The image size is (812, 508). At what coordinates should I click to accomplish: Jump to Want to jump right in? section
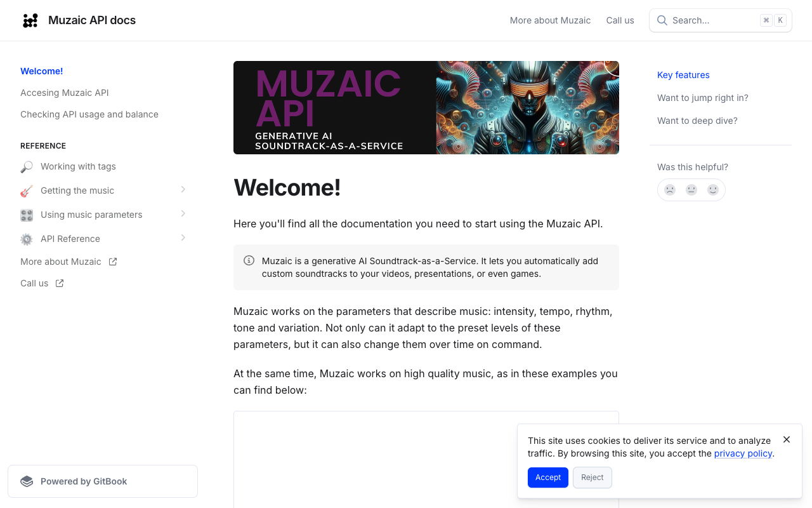click(x=703, y=98)
